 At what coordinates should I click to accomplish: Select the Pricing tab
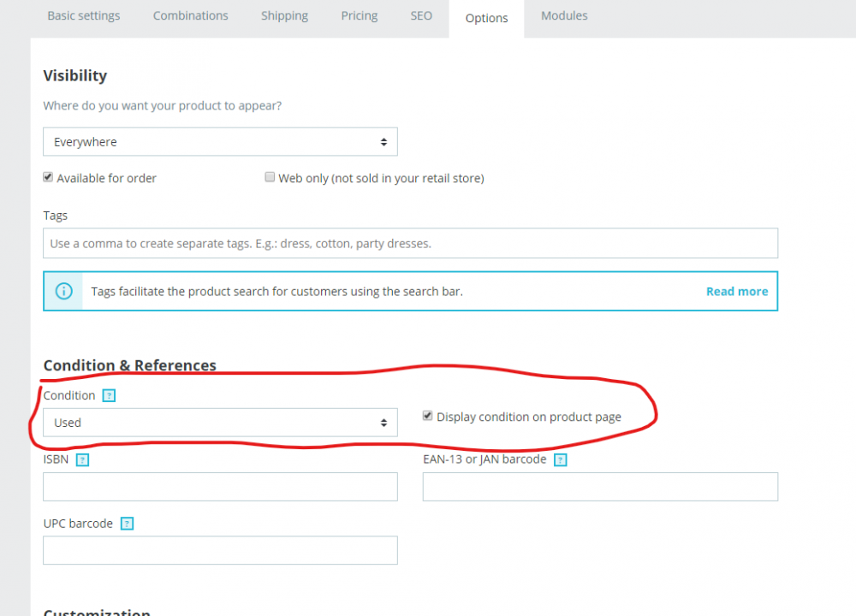tap(360, 16)
